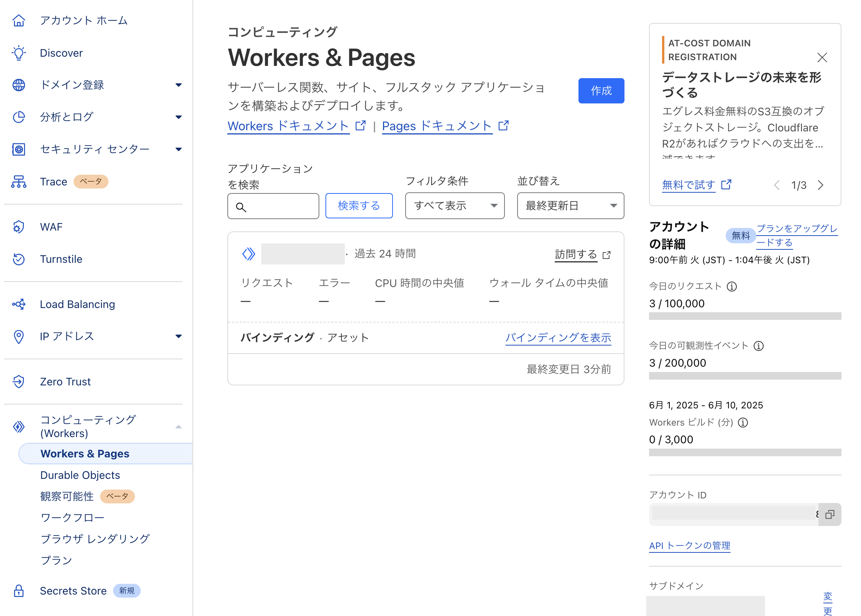Click external link icon beside Workers ドキュメント
861x616 pixels.
pyautogui.click(x=361, y=126)
